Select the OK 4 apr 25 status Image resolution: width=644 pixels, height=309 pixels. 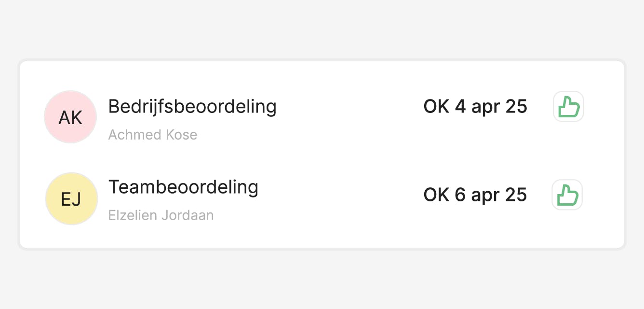pos(475,107)
